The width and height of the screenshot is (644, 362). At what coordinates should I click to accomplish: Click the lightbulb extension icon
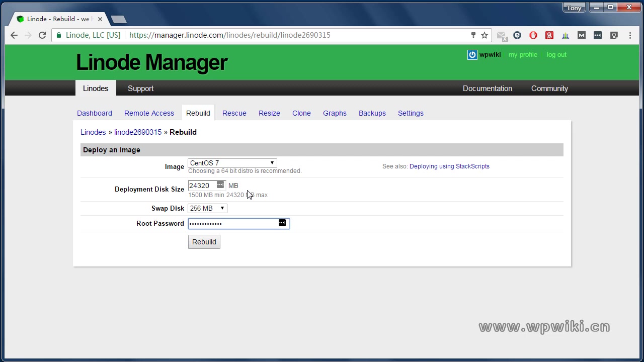pyautogui.click(x=614, y=35)
